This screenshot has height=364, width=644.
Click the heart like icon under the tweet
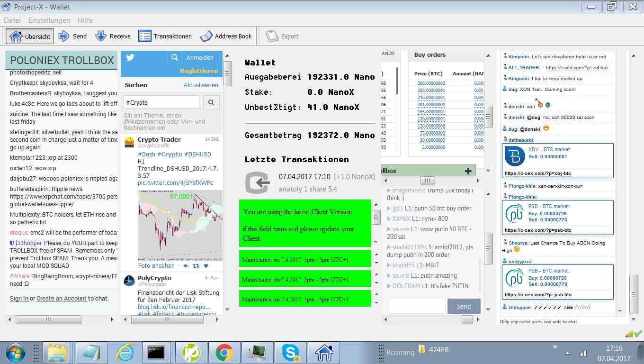206,266
